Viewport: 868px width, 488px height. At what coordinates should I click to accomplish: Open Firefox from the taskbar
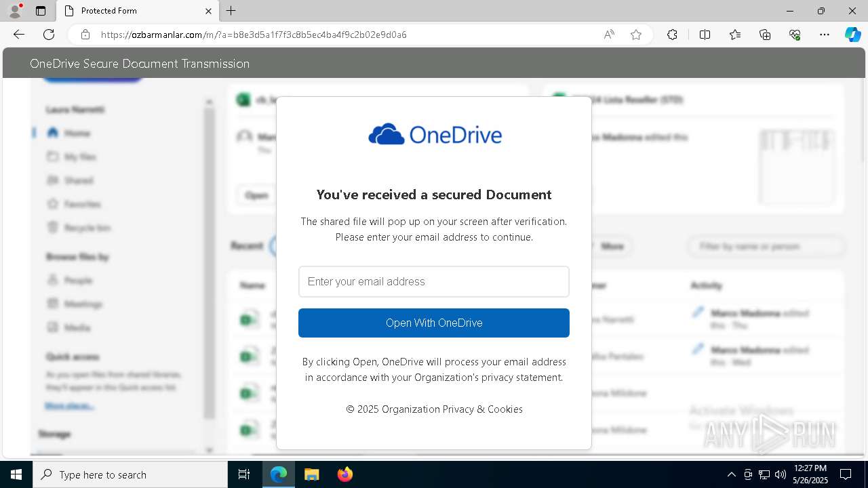pos(344,474)
